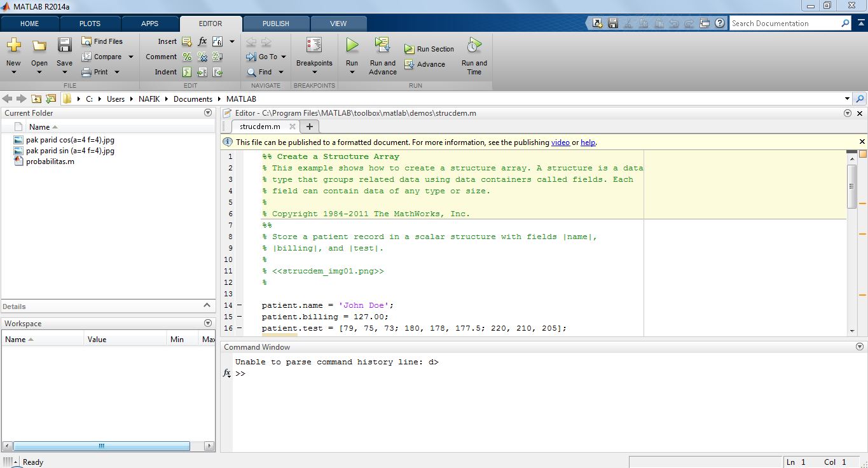Click in the Search Documentation field

[785, 24]
